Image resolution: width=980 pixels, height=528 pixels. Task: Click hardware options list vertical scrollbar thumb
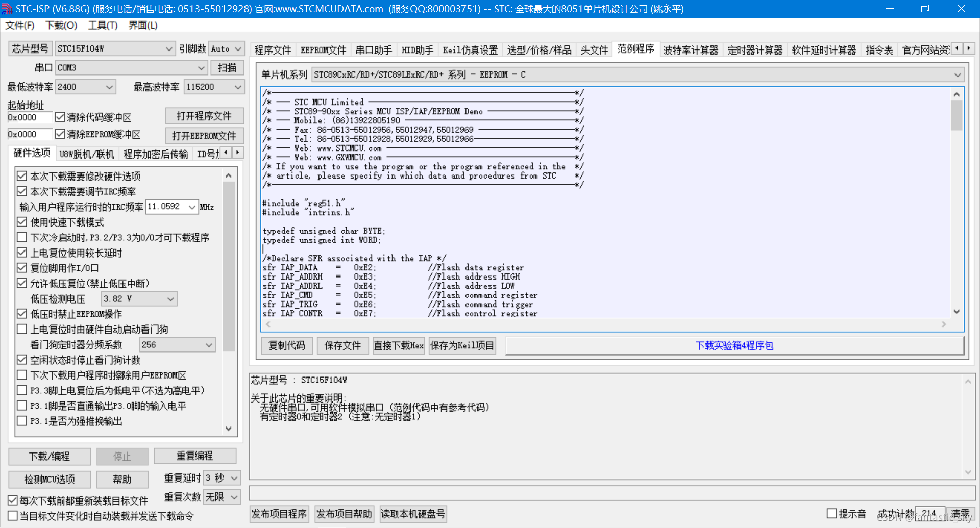229,266
